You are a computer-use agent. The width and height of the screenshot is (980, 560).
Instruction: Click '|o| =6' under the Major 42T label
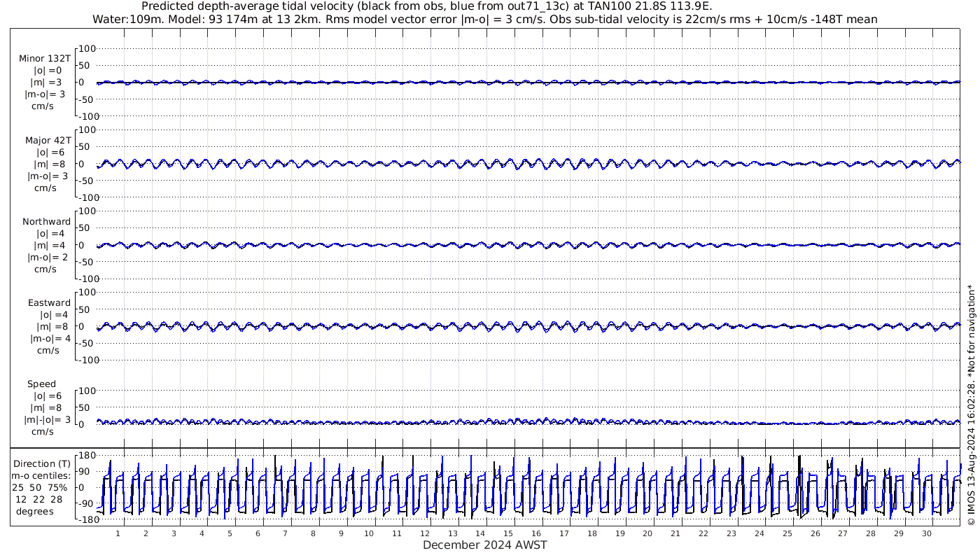tap(50, 152)
